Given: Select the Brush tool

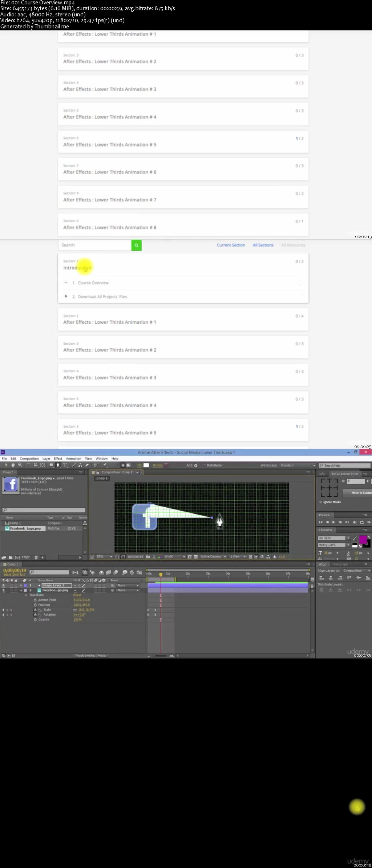Looking at the screenshot, I should pos(74,465).
